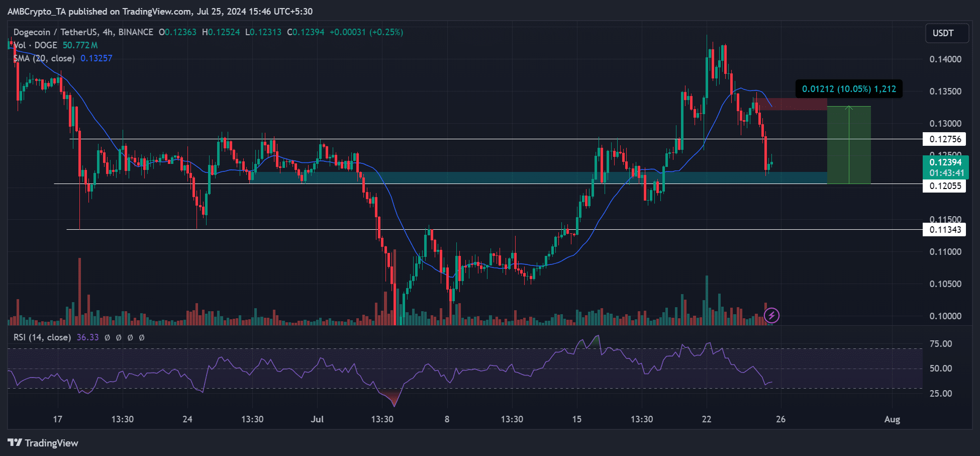Click the 0.12756 price level label
This screenshot has width=980, height=456.
944,139
